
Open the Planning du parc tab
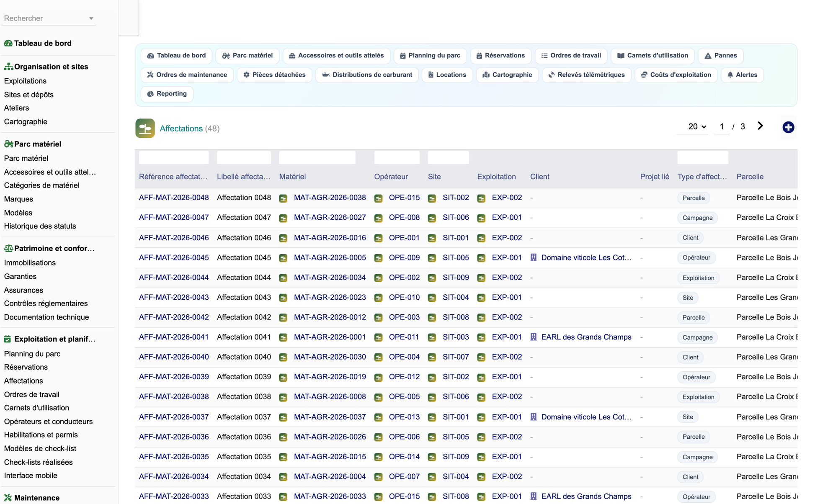click(x=430, y=56)
